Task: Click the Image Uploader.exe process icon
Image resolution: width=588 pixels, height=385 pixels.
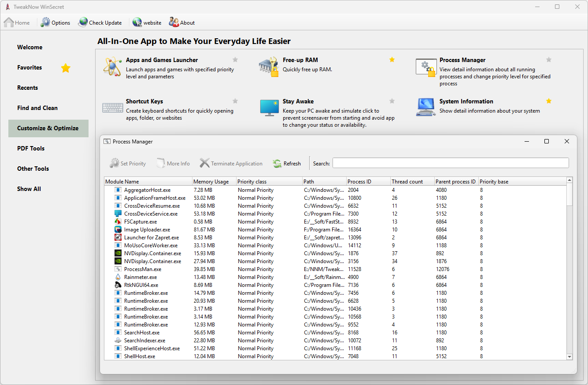Action: (118, 229)
